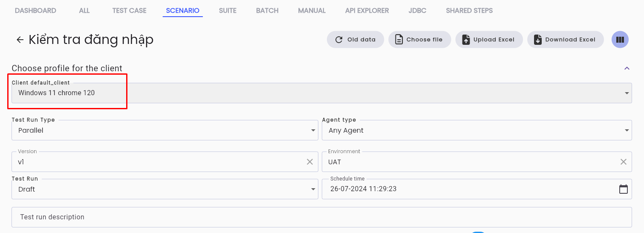Switch to the TEST CASE tab
The image size is (644, 233).
click(129, 11)
